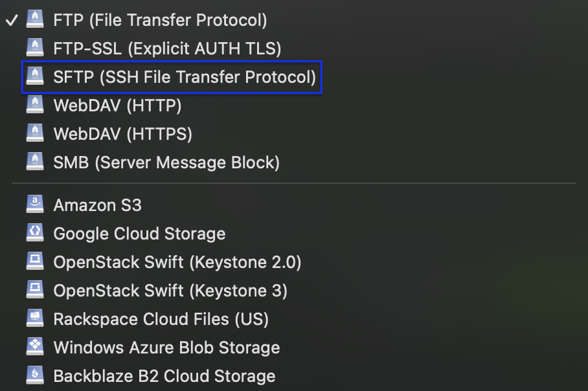
Task: Choose Amazon S3 connection type
Action: click(97, 205)
